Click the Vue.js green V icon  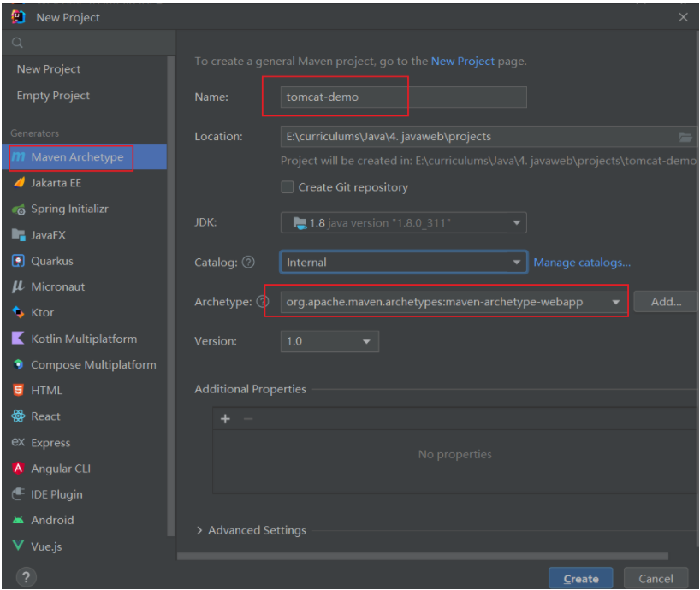tap(18, 546)
